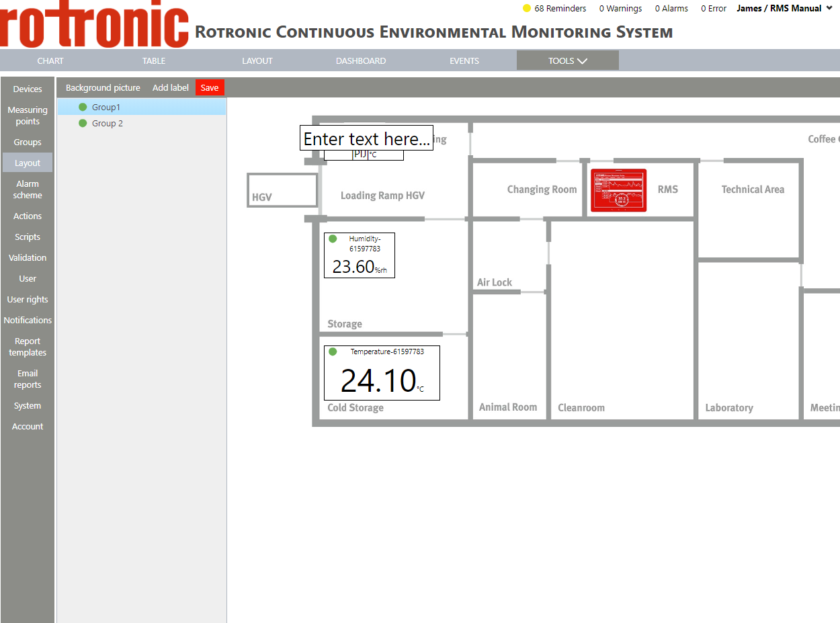840x623 pixels.
Task: Go to the Events tab
Action: pyautogui.click(x=464, y=60)
